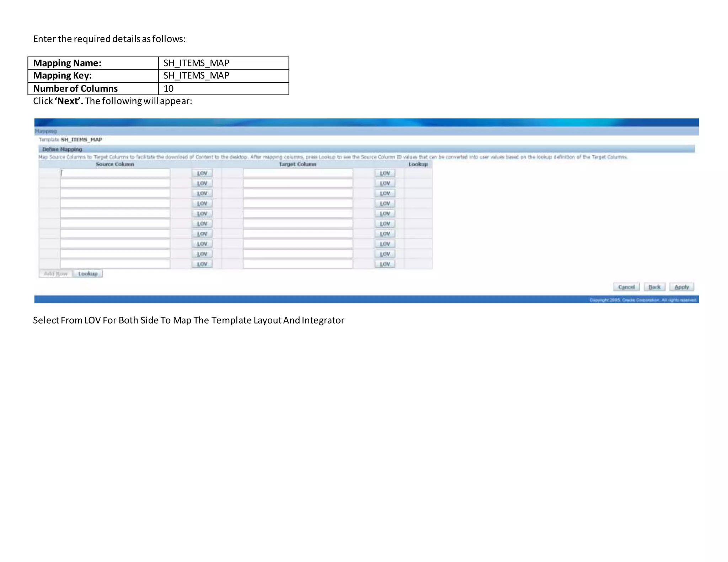This screenshot has width=728, height=562.
Task: Open LOV for seventh Target Column row
Action: tap(385, 234)
